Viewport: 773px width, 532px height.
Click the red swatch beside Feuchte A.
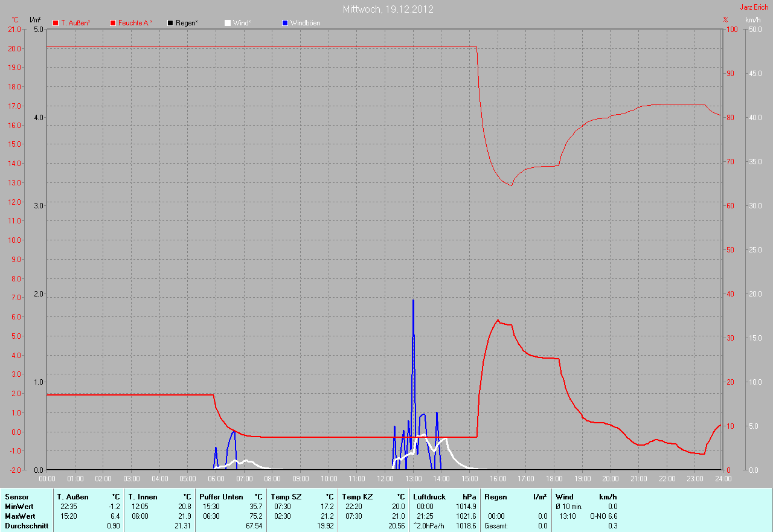coord(113,23)
